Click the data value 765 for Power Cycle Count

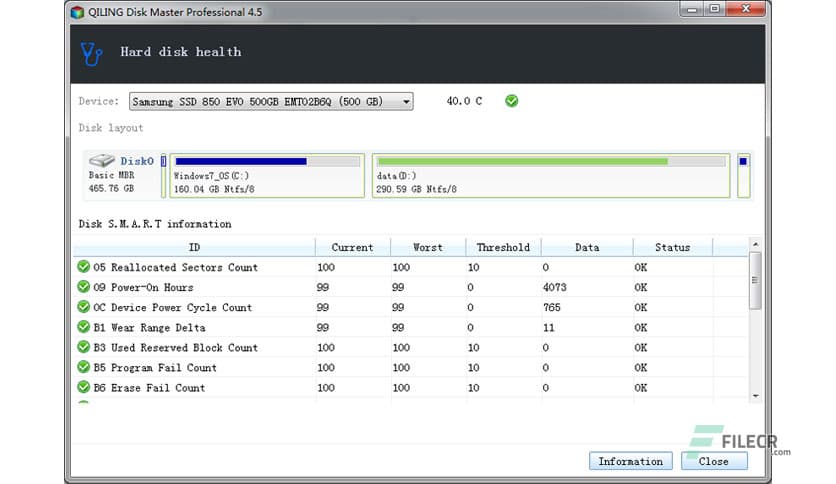552,308
